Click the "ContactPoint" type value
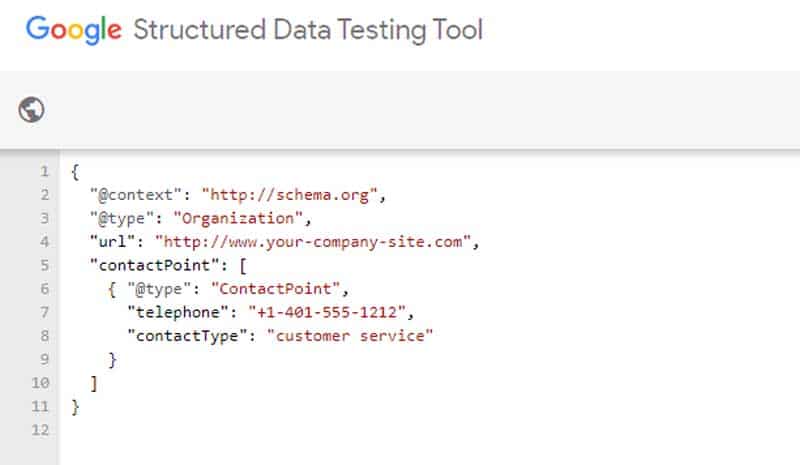The height and width of the screenshot is (465, 800). (x=276, y=288)
